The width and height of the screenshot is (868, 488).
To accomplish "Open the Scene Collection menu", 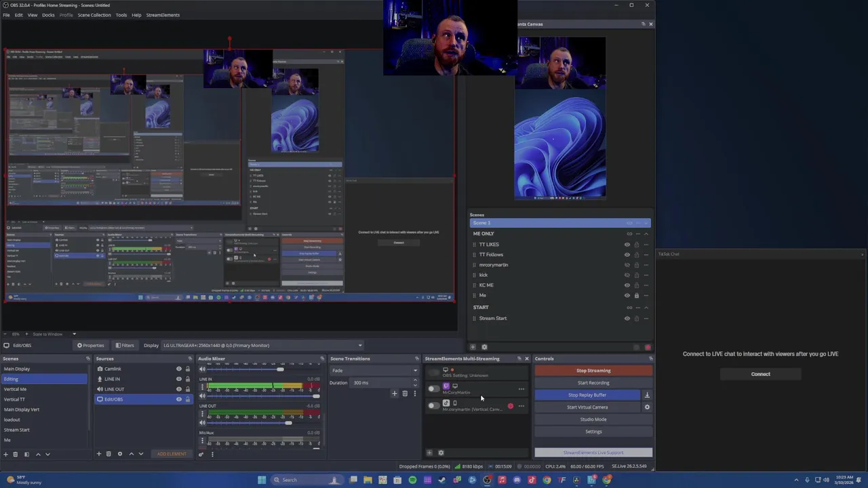I will [94, 15].
